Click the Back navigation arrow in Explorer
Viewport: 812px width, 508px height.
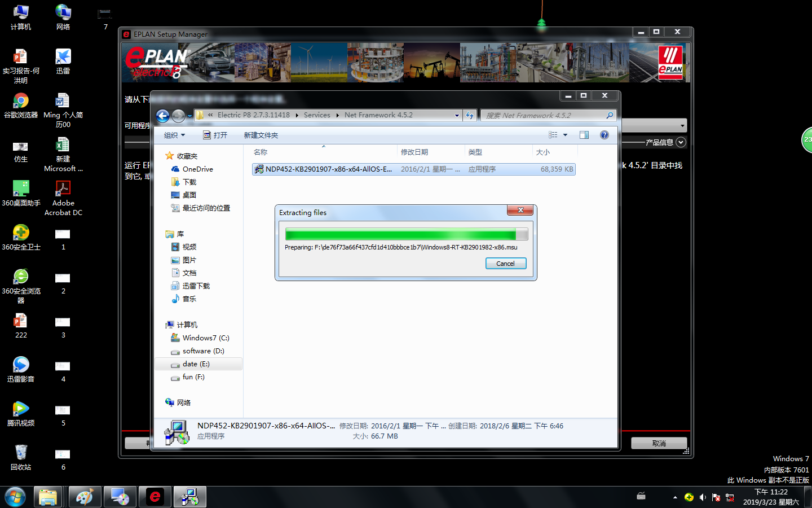pyautogui.click(x=162, y=116)
